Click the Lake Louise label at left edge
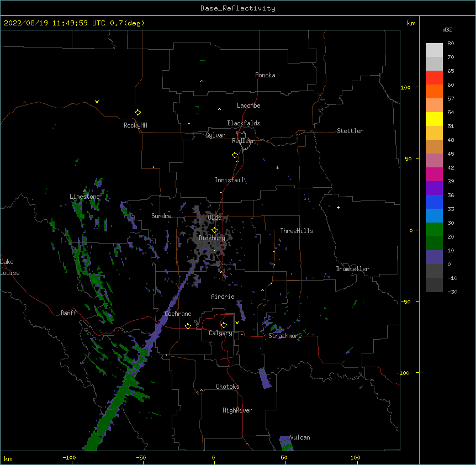476x465 pixels. coord(9,267)
